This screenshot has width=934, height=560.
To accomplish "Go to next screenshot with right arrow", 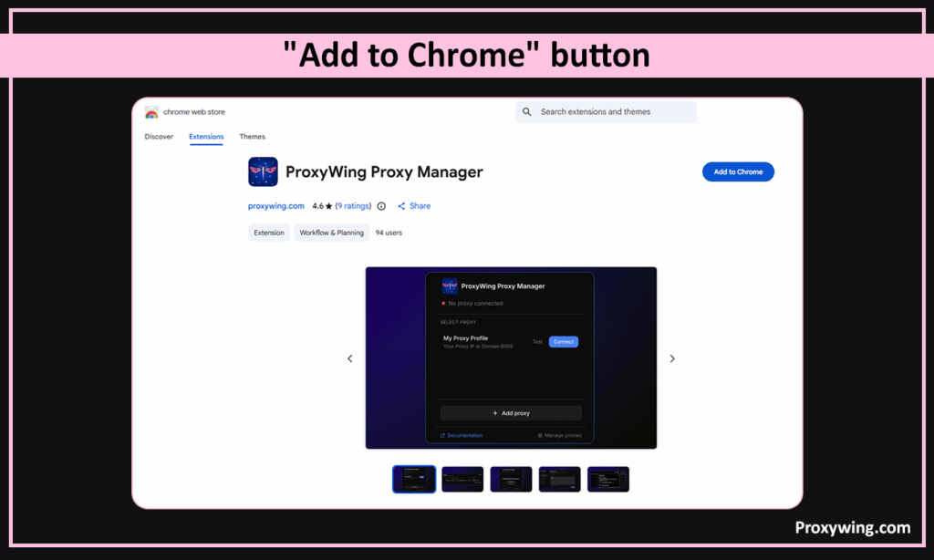I will (672, 358).
